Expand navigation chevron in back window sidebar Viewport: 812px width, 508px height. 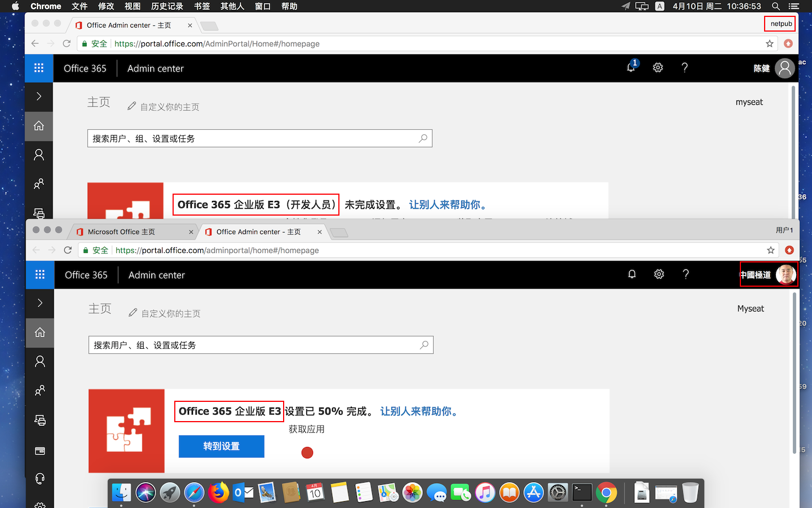pyautogui.click(x=39, y=97)
